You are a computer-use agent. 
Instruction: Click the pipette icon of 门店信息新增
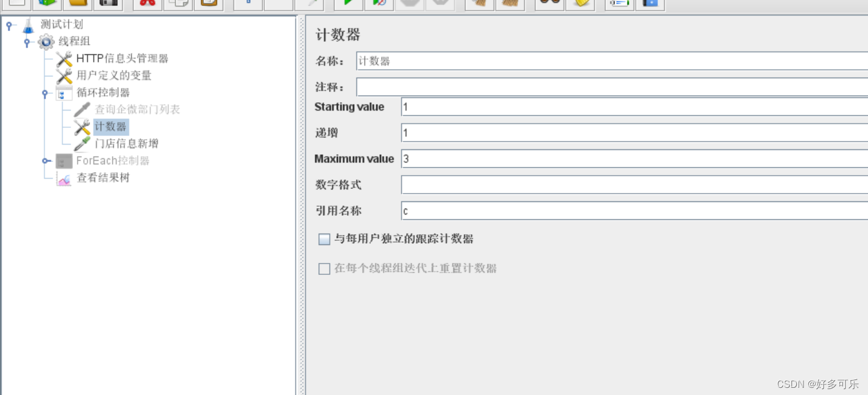click(82, 143)
